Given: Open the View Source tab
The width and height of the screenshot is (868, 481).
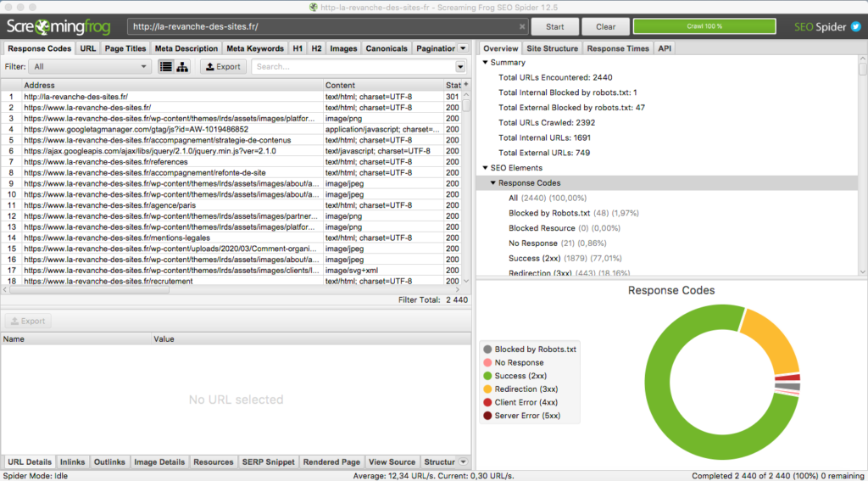Looking at the screenshot, I should [392, 461].
